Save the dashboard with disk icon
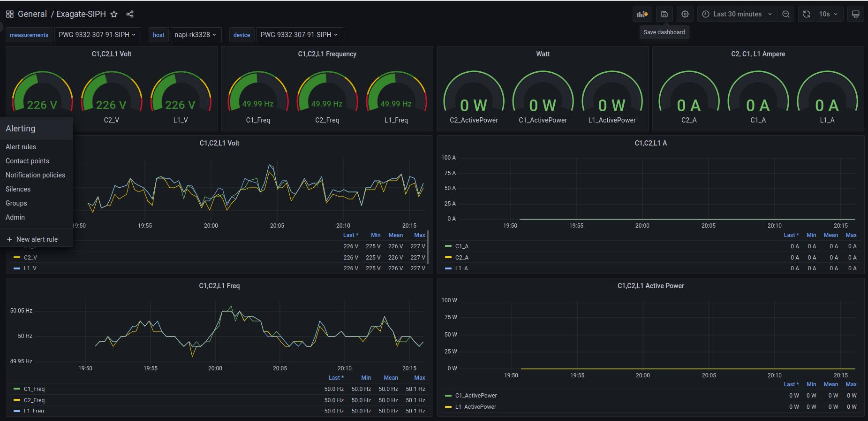The width and height of the screenshot is (868, 421). click(664, 14)
